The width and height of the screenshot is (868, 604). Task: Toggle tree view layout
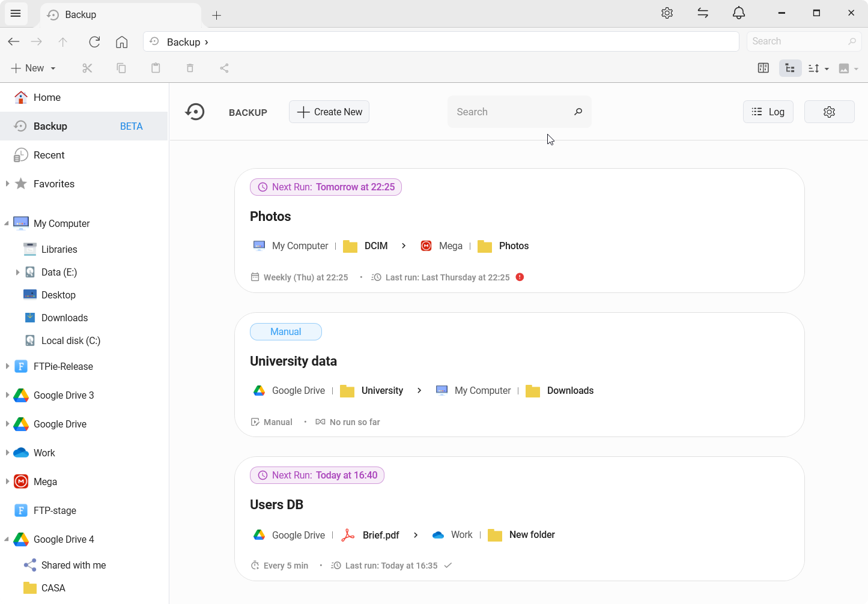790,68
